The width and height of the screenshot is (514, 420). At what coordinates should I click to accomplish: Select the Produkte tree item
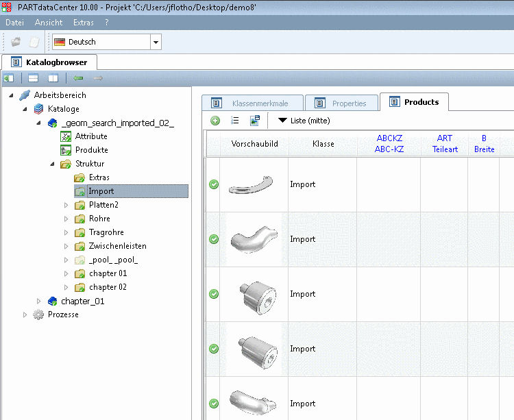pyautogui.click(x=91, y=150)
